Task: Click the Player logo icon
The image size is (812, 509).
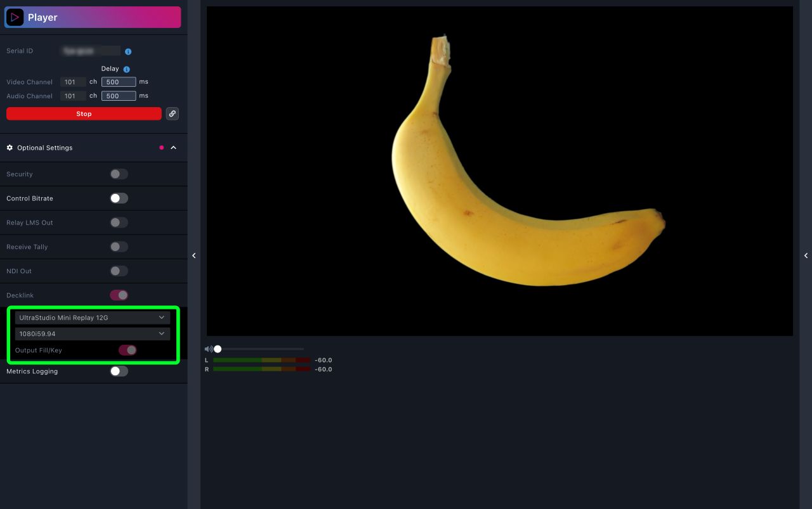Action: coord(15,17)
